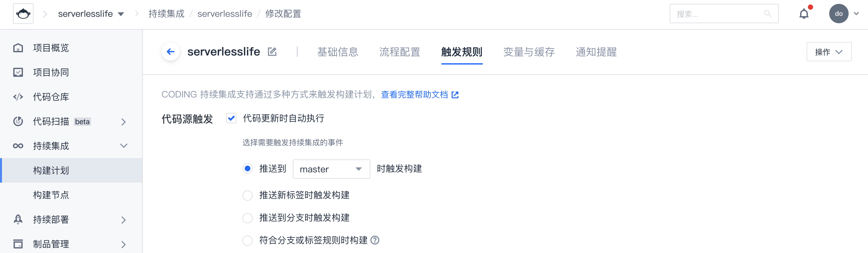868x253 pixels.
Task: Click the back arrow button
Action: coord(171,52)
